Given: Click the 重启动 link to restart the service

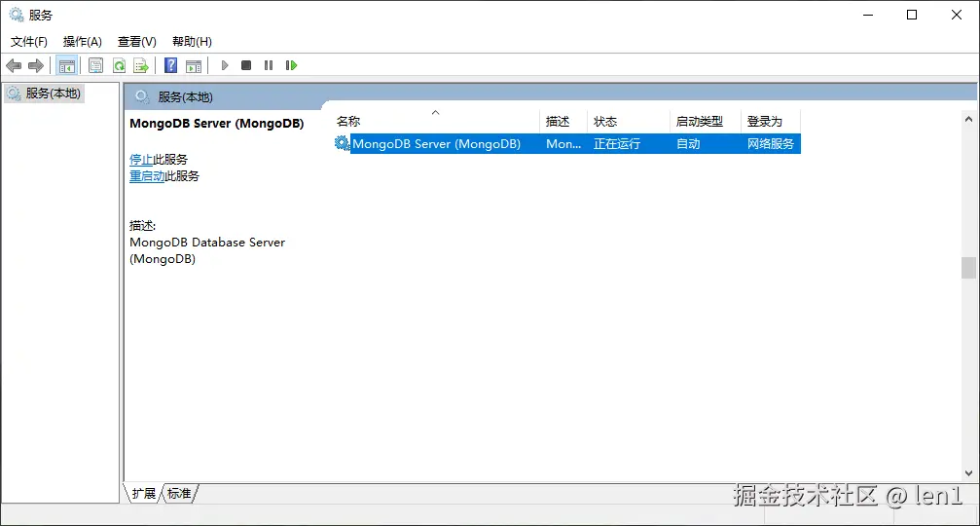Looking at the screenshot, I should tap(147, 176).
